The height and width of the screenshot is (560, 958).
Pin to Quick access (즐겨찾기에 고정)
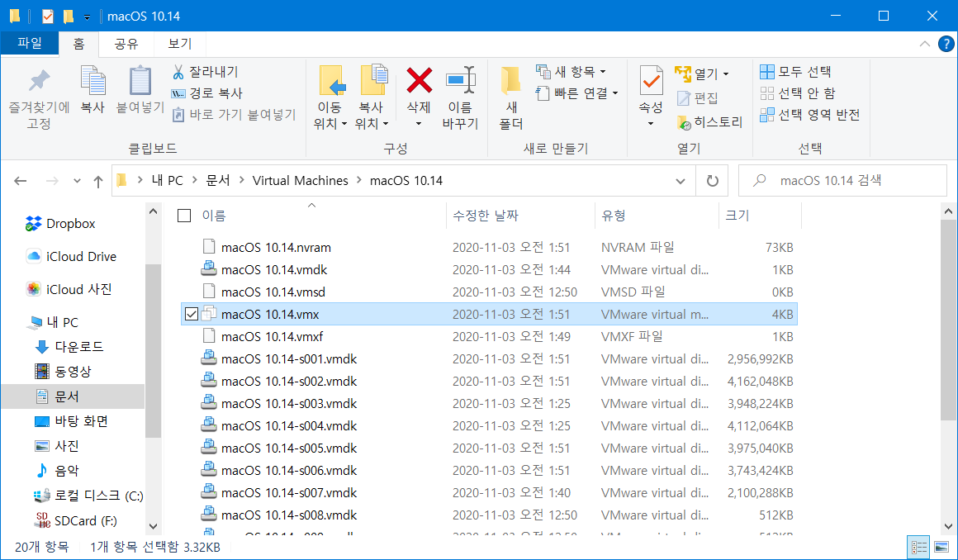pyautogui.click(x=39, y=97)
